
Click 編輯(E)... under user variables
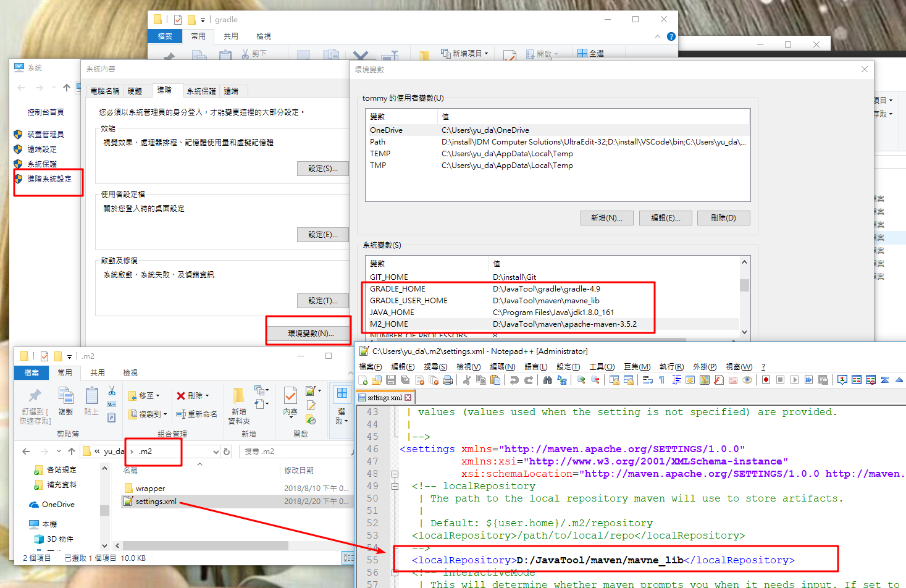coord(666,217)
